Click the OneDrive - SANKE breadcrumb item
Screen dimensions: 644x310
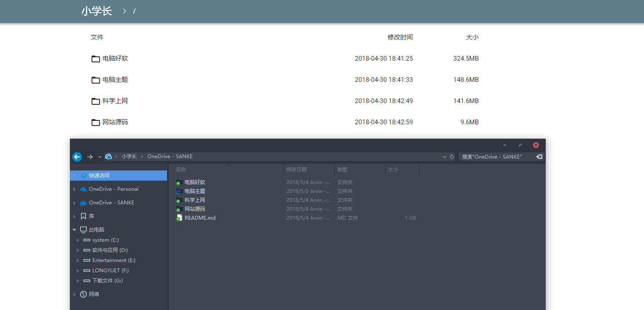click(170, 156)
